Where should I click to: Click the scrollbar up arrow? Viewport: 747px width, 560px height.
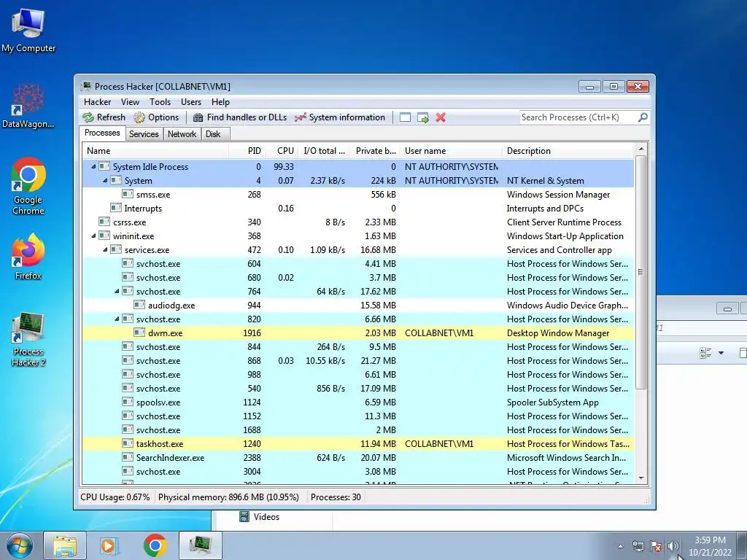tap(641, 149)
